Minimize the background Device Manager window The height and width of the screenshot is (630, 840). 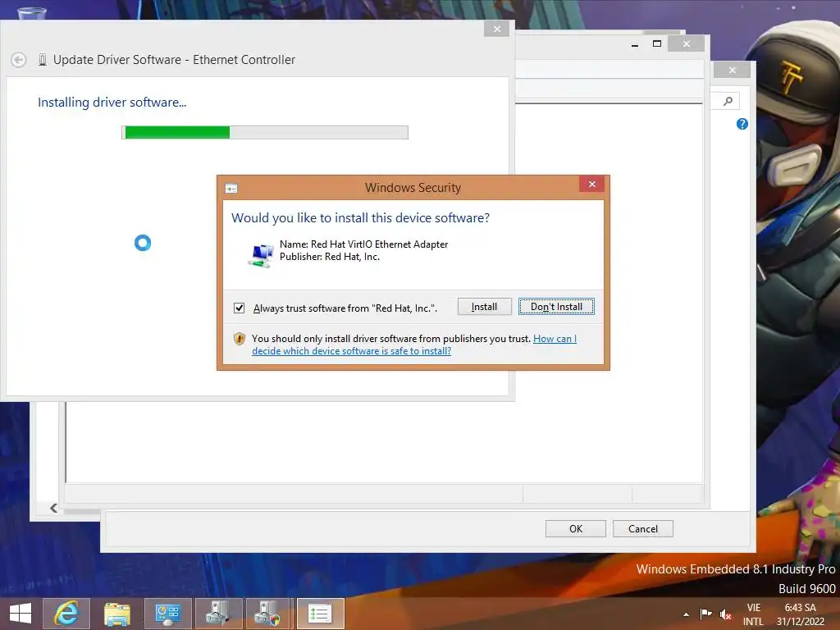[635, 44]
